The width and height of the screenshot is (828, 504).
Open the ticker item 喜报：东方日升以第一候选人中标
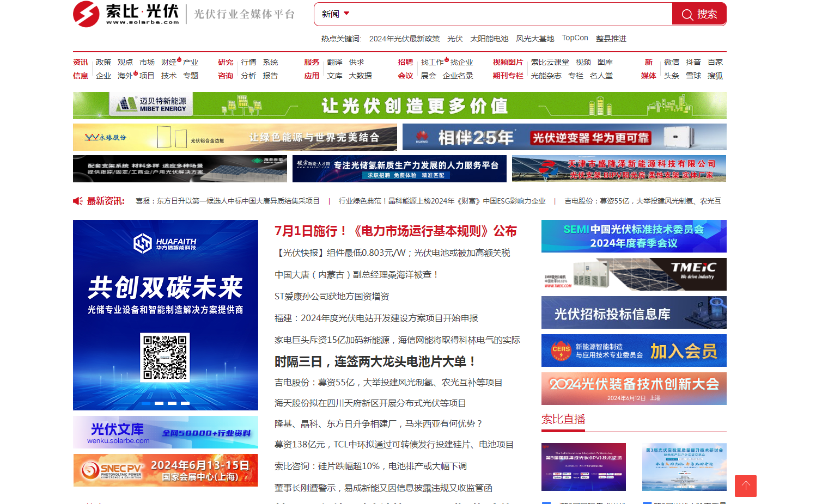pyautogui.click(x=228, y=201)
